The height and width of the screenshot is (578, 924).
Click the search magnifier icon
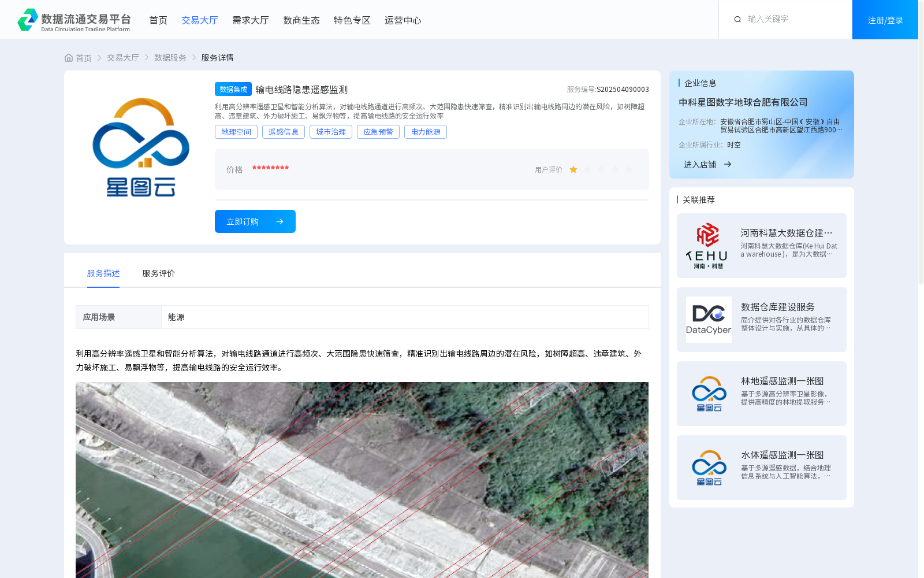(737, 20)
